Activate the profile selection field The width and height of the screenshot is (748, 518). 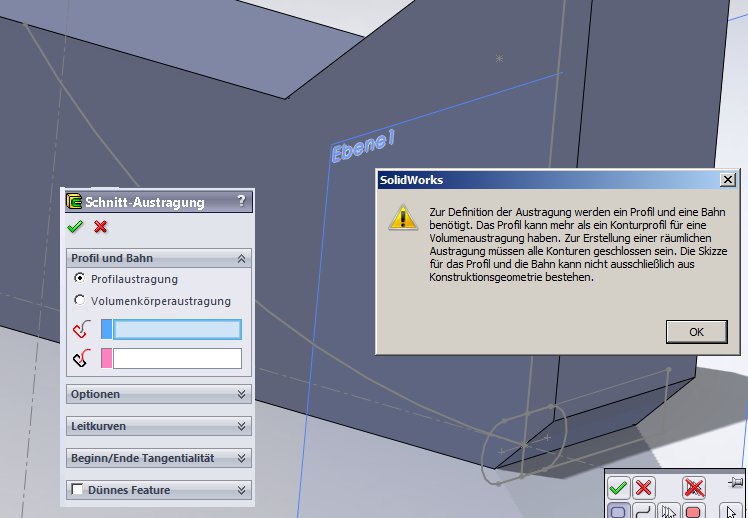[177, 330]
